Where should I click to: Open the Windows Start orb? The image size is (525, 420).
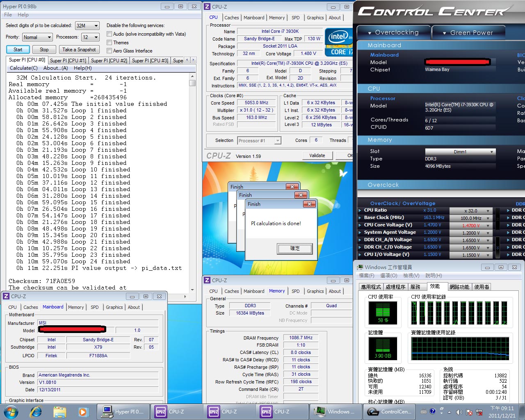pyautogui.click(x=11, y=412)
